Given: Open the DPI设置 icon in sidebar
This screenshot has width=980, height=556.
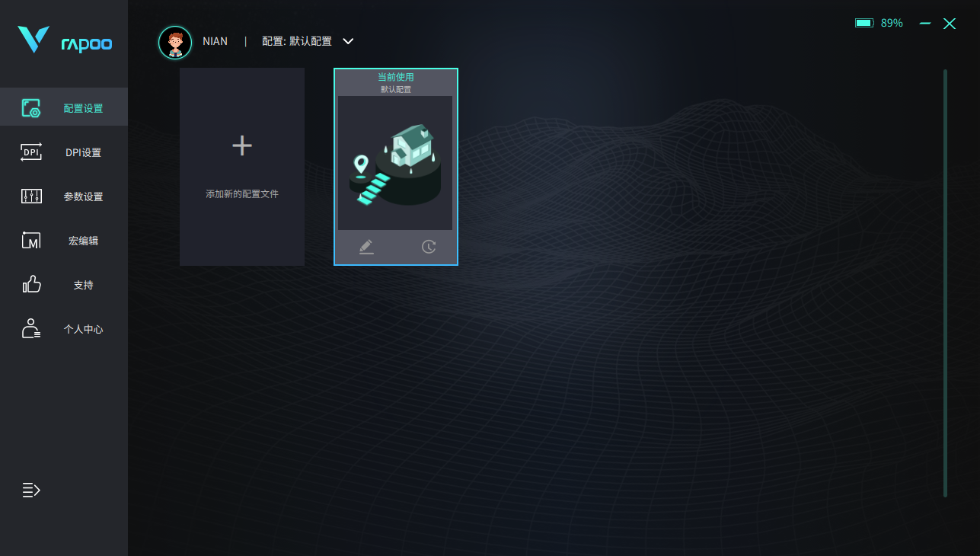Looking at the screenshot, I should click(x=31, y=152).
